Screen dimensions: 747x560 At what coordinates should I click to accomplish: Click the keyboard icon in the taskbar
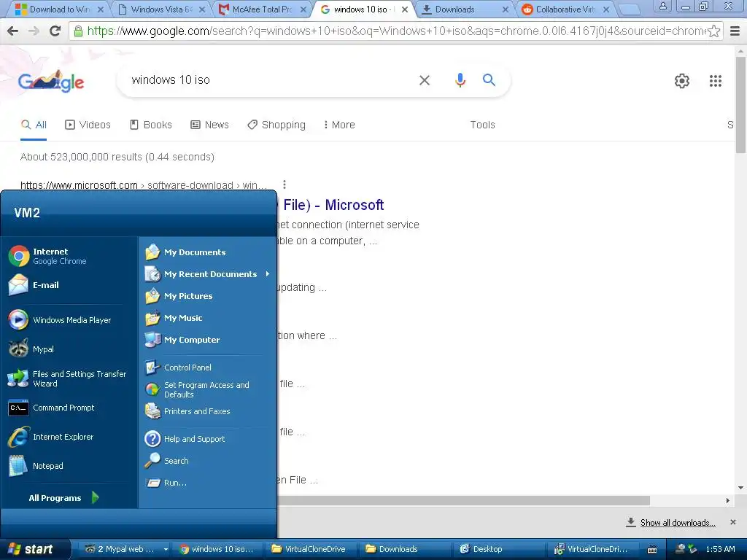click(x=651, y=550)
